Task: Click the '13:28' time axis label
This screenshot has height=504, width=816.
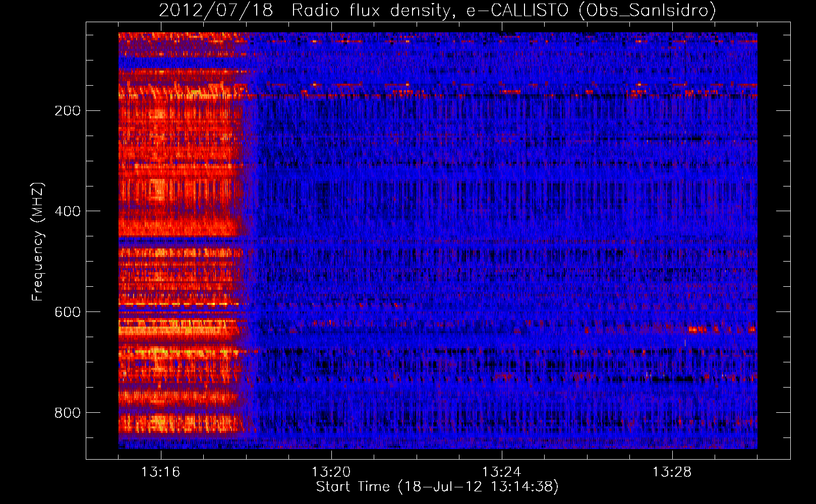Action: (x=672, y=472)
